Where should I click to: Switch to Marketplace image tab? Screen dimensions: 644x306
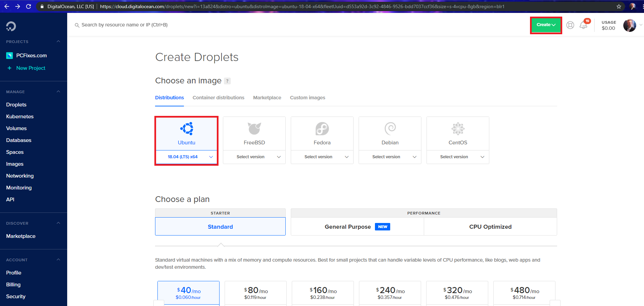(267, 98)
